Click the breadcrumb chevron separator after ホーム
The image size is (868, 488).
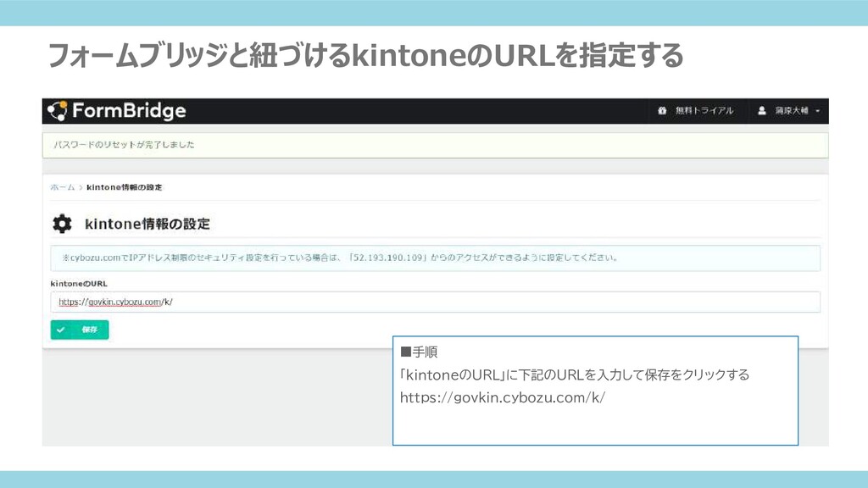(81, 187)
